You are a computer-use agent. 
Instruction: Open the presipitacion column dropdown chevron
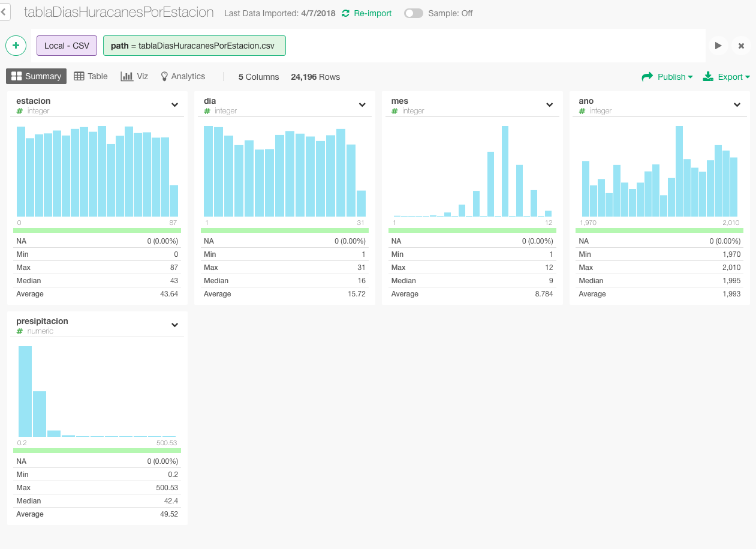[174, 325]
